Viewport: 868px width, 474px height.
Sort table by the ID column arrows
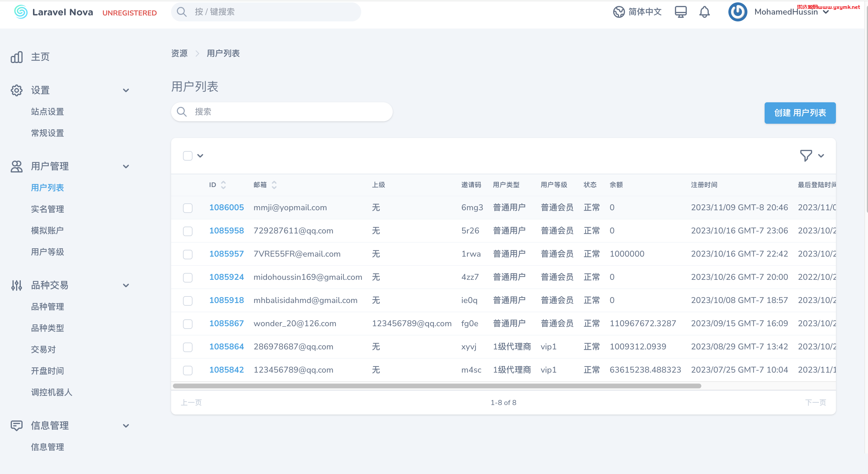click(223, 185)
